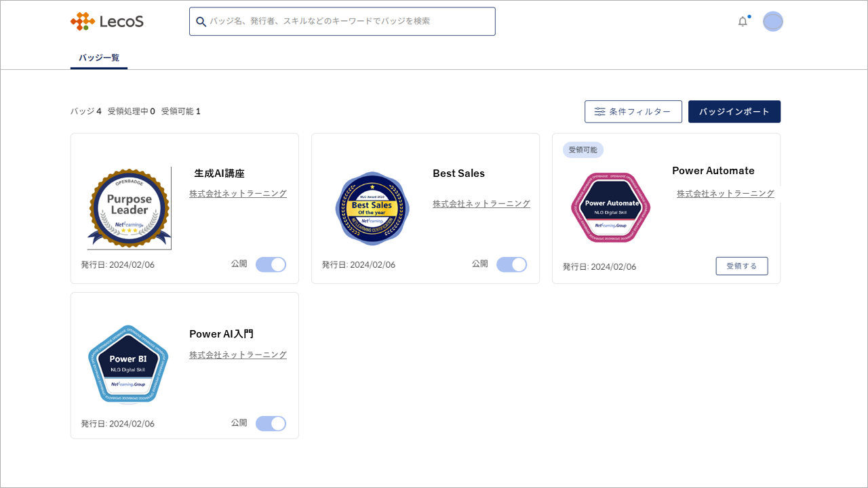The image size is (868, 488).
Task: Select the バッジ一覧 tab
Action: pos(99,58)
